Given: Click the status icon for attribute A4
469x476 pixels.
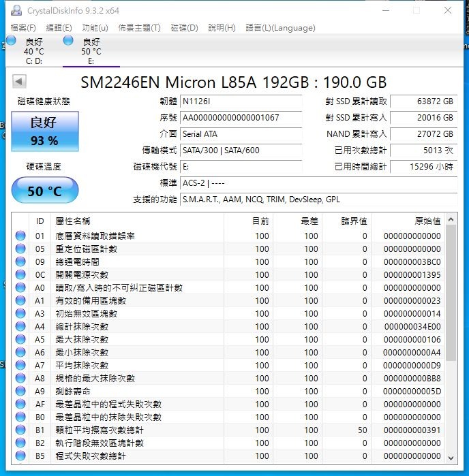Looking at the screenshot, I should (x=20, y=327).
